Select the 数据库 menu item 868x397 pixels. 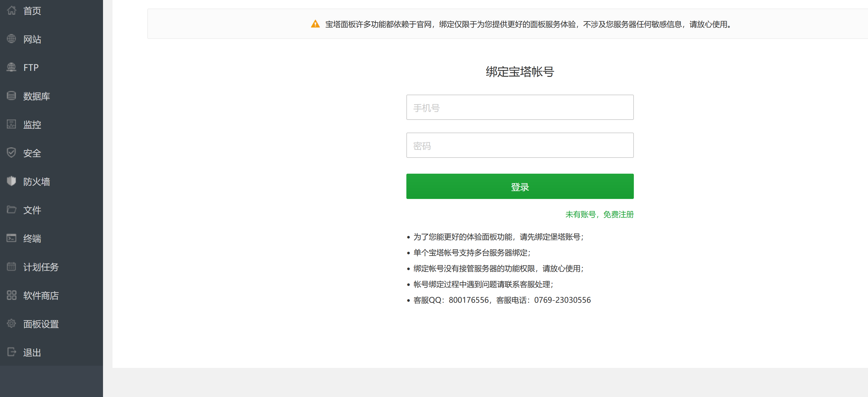click(x=36, y=96)
